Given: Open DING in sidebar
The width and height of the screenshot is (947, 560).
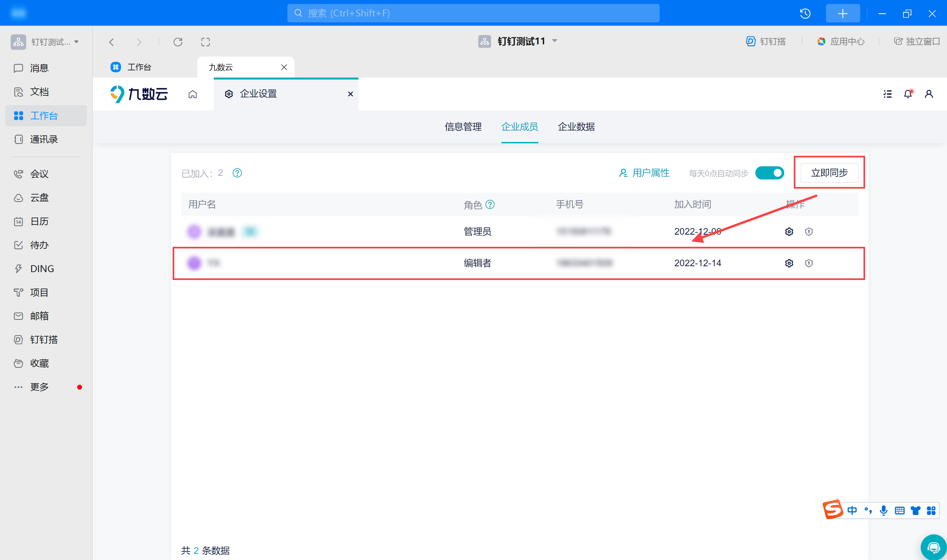Looking at the screenshot, I should pos(41,269).
